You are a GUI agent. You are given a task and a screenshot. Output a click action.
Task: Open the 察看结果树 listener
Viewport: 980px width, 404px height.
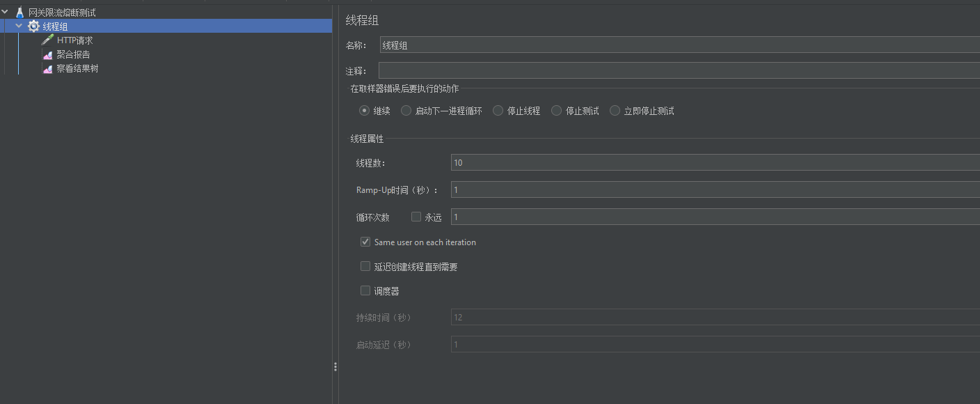coord(77,69)
